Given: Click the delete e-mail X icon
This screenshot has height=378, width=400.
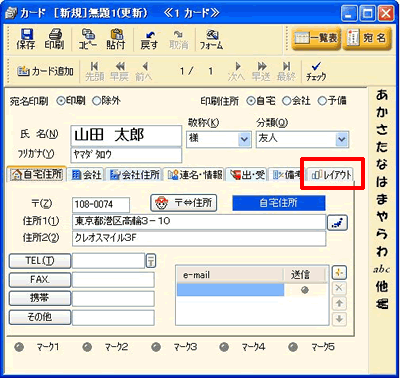Looking at the screenshot, I should tap(339, 288).
